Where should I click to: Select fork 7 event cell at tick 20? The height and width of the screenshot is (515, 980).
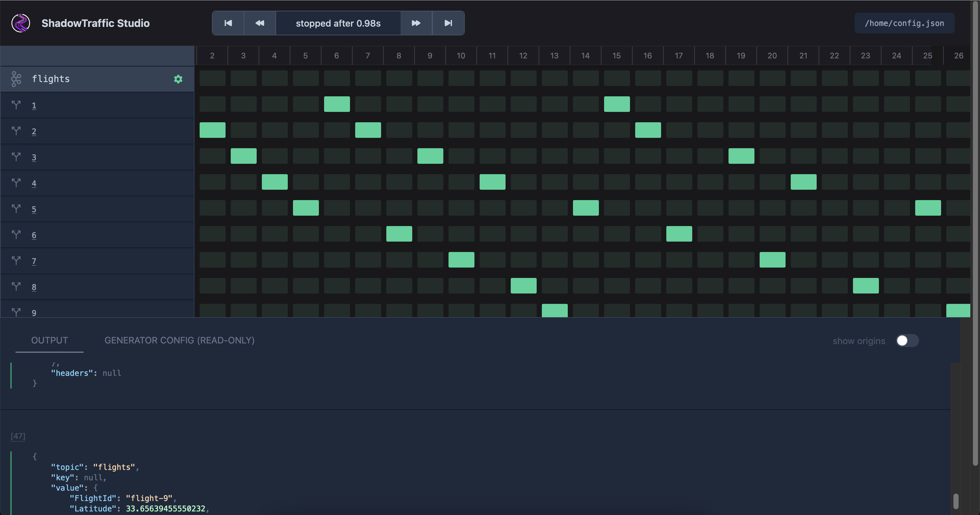click(x=772, y=259)
